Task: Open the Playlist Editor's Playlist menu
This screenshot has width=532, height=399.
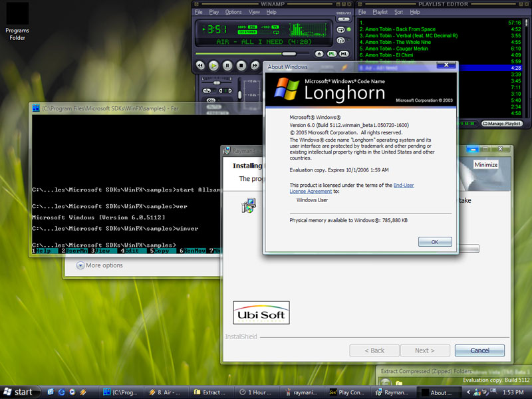Action: coord(380,12)
